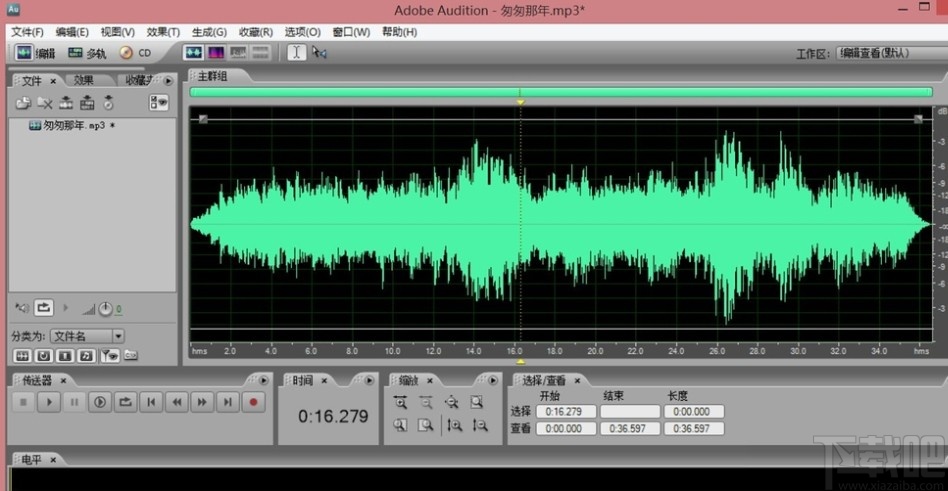Open the 收藏(R) menu
The image size is (948, 491).
click(256, 32)
